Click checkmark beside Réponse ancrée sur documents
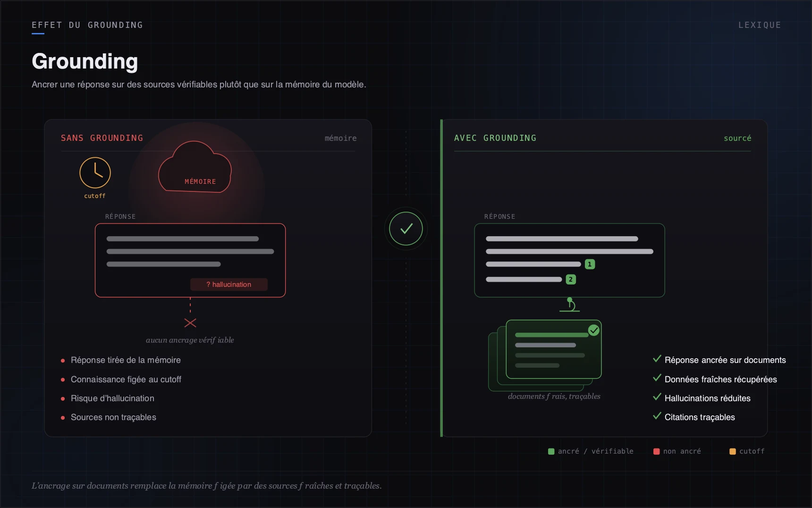Image resolution: width=812 pixels, height=508 pixels. (657, 359)
